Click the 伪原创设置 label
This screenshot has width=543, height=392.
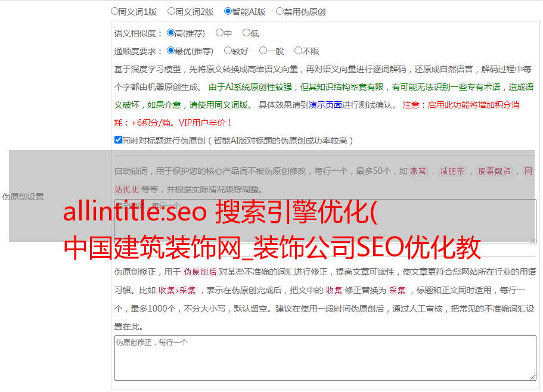click(23, 197)
